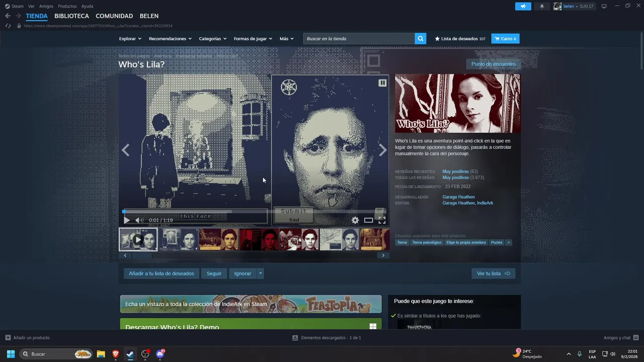Expand the Recomendaciones dropdown
The image size is (644, 362).
click(x=171, y=39)
